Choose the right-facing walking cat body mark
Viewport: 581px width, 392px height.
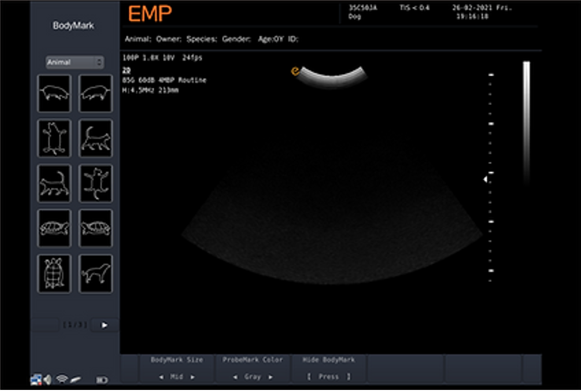pos(96,138)
